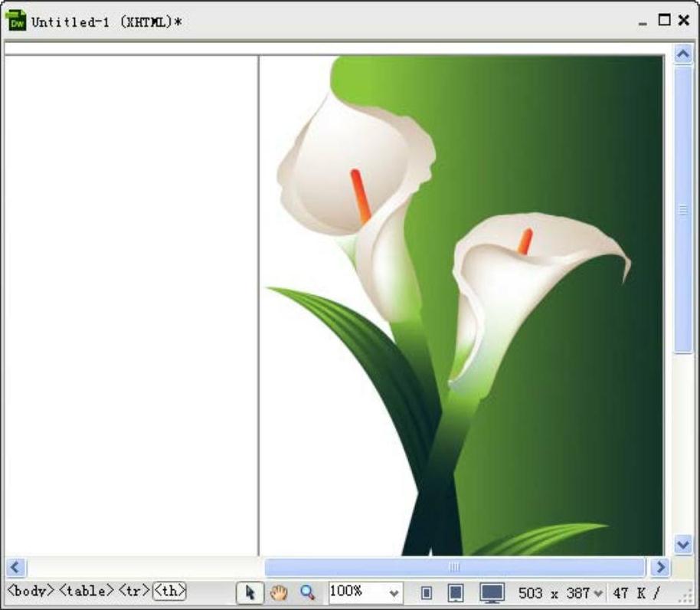The image size is (700, 610).
Task: Switch to mobile size preview icon
Action: tap(427, 593)
